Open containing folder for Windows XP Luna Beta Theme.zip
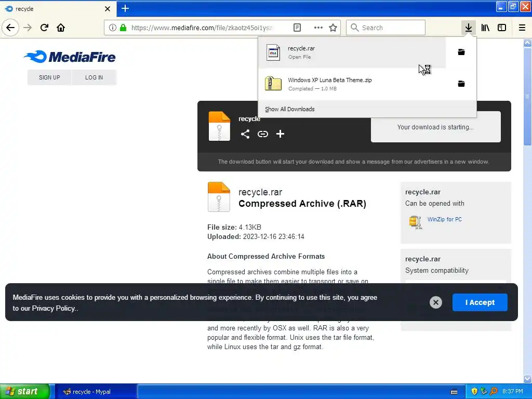532x399 pixels. point(461,84)
